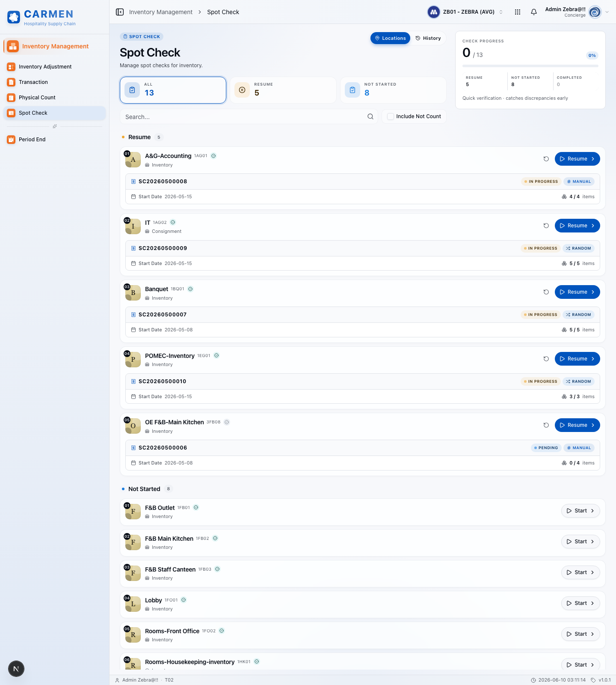Open notifications bell
This screenshot has height=685, width=616.
tap(534, 12)
